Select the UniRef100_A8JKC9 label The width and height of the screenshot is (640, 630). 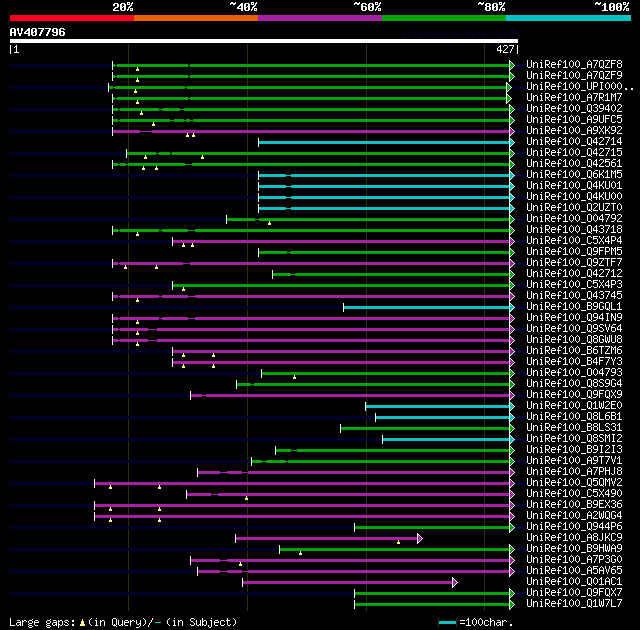pos(574,538)
